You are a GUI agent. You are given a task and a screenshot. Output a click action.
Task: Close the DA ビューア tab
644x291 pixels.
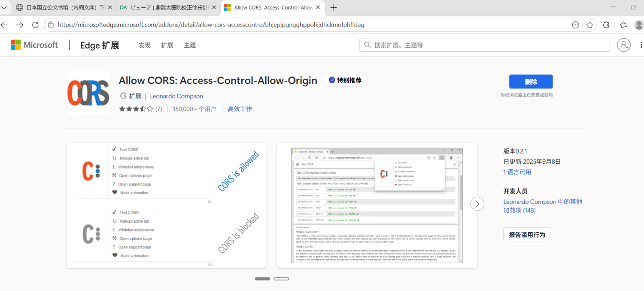point(214,7)
